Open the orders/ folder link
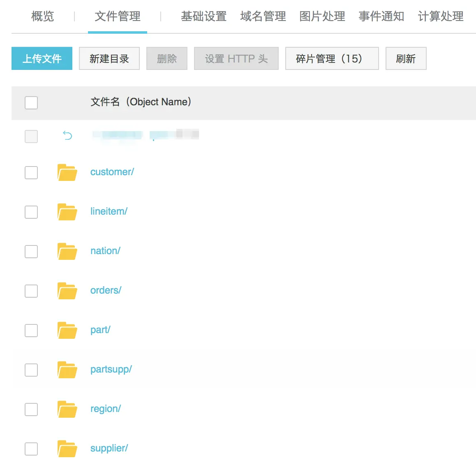 tap(106, 290)
